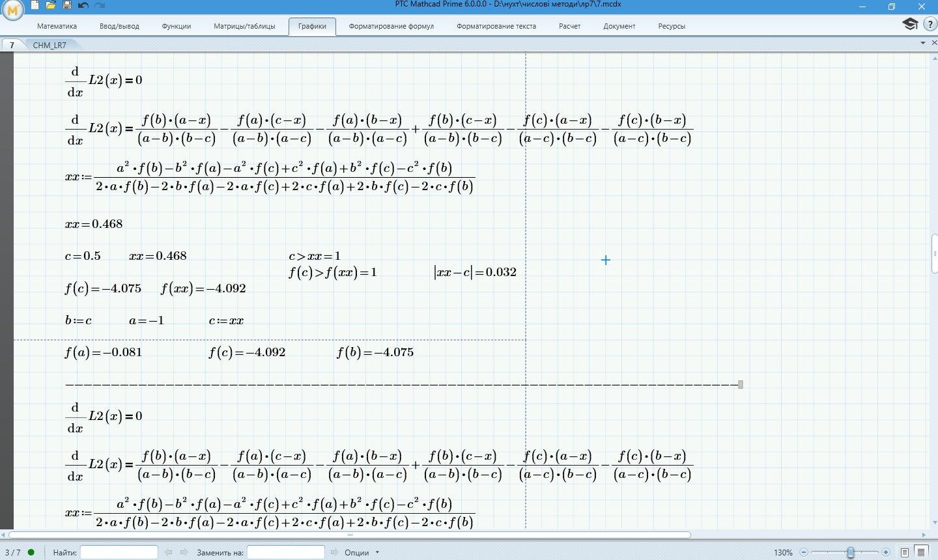This screenshot has width=938, height=560.
Task: Switch to draft view layout
Action: [x=921, y=552]
